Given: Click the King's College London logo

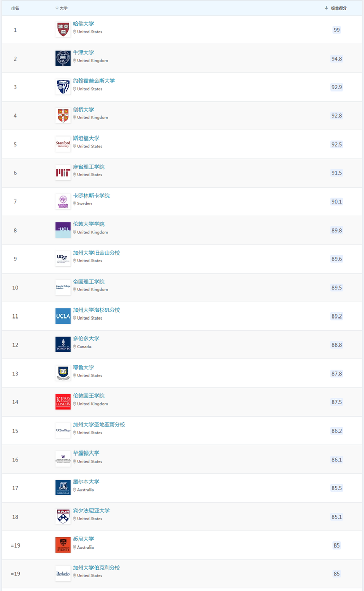Looking at the screenshot, I should pos(63,402).
